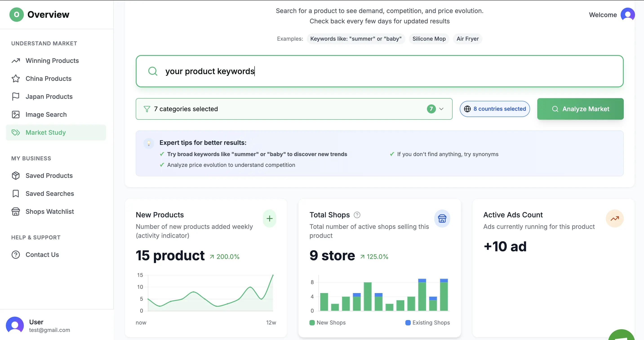Open Contact Us under Help & Support
Viewport: 644px width, 340px height.
coord(42,255)
